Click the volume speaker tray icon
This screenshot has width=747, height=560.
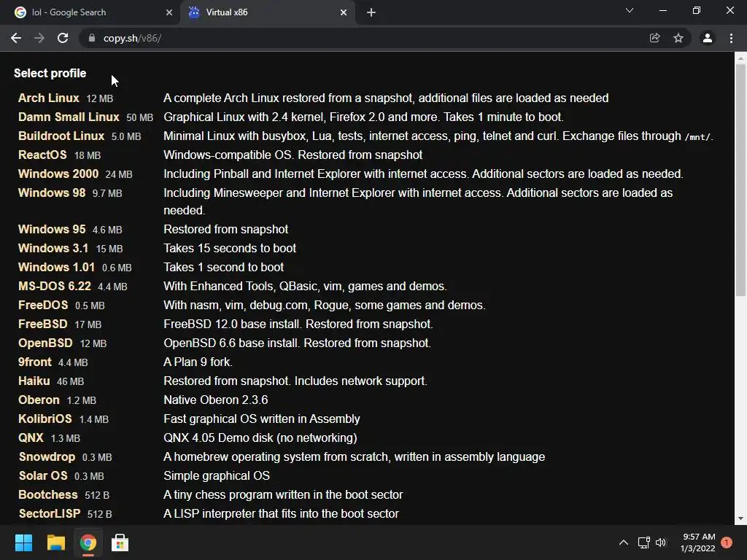pos(661,542)
